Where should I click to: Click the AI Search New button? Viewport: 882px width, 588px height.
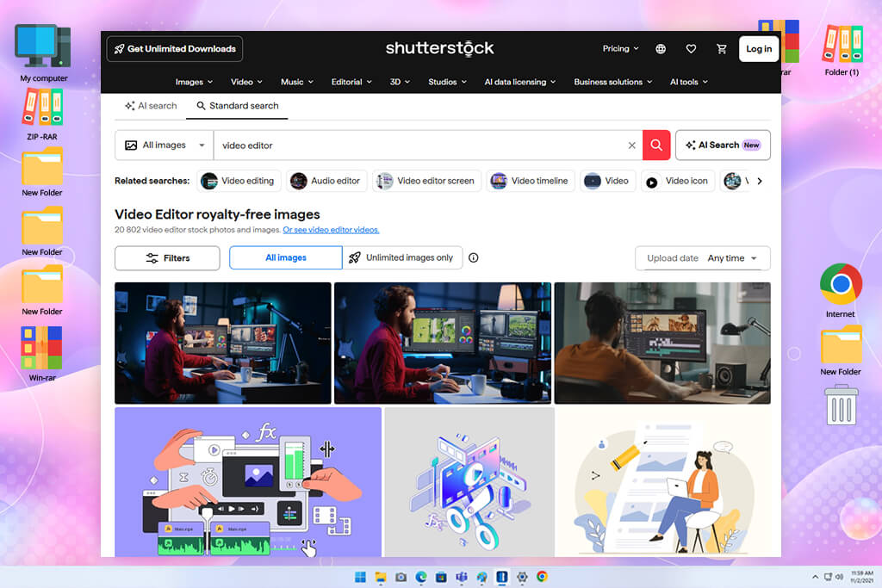coord(723,145)
